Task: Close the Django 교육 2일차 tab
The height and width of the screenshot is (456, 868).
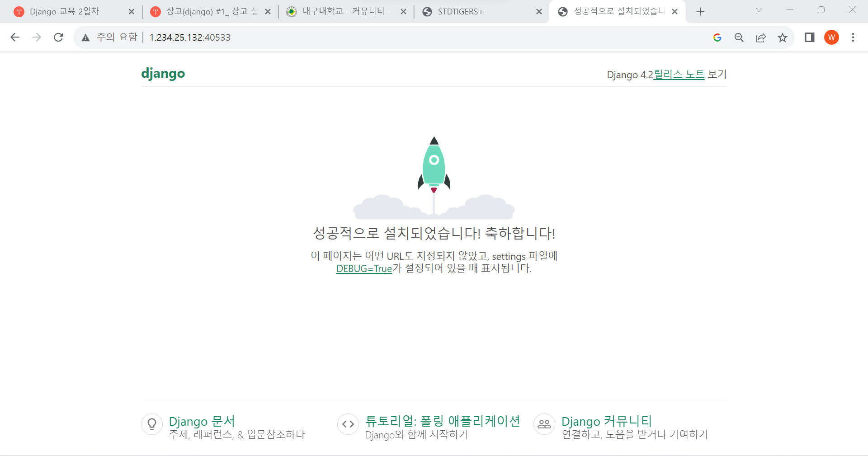Action: coord(132,12)
